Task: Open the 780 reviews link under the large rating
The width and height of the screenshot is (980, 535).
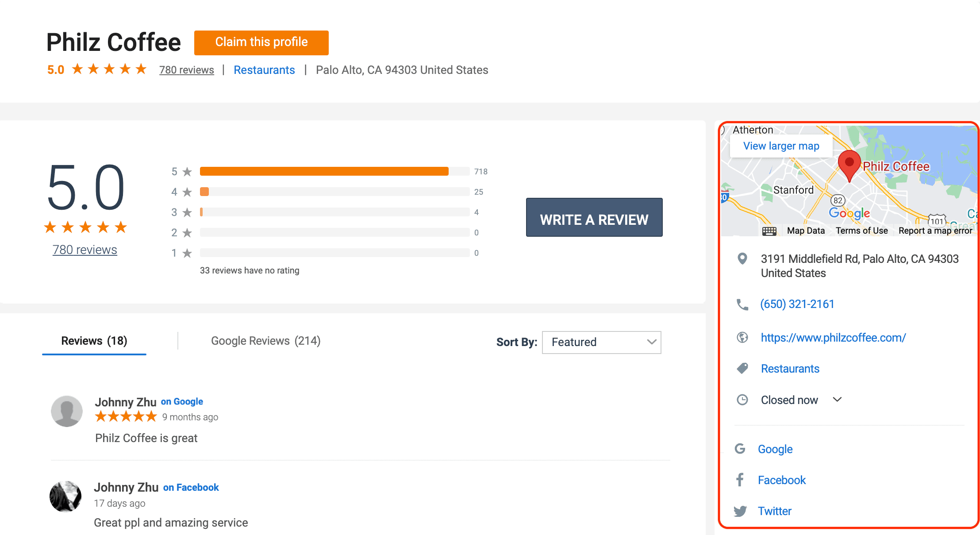Action: [x=85, y=250]
